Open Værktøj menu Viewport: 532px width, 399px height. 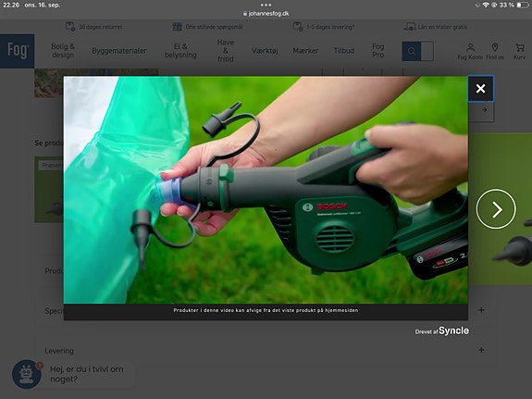265,51
